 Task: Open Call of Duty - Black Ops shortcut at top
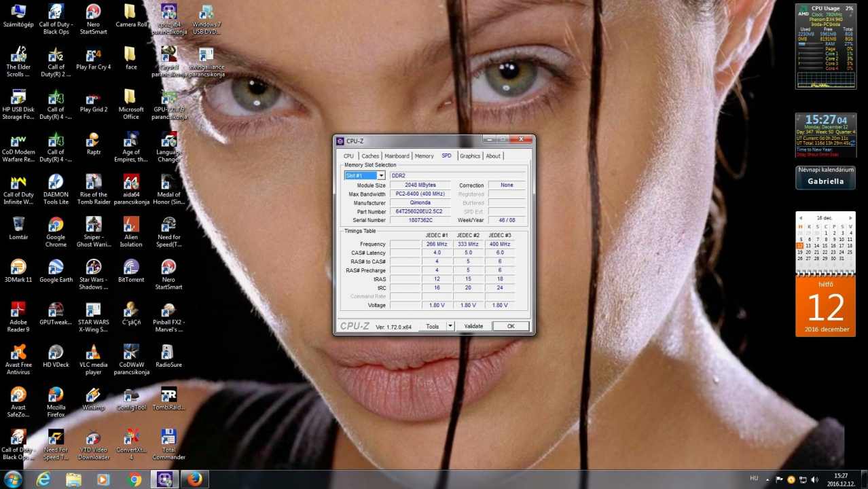pos(56,20)
